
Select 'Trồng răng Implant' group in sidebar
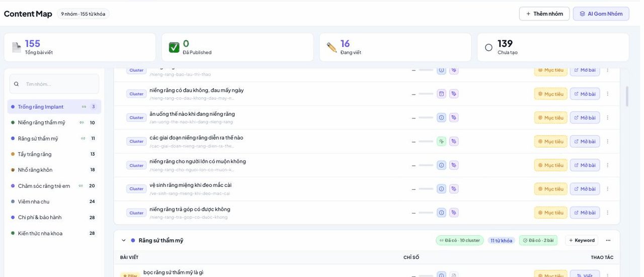[x=54, y=107]
